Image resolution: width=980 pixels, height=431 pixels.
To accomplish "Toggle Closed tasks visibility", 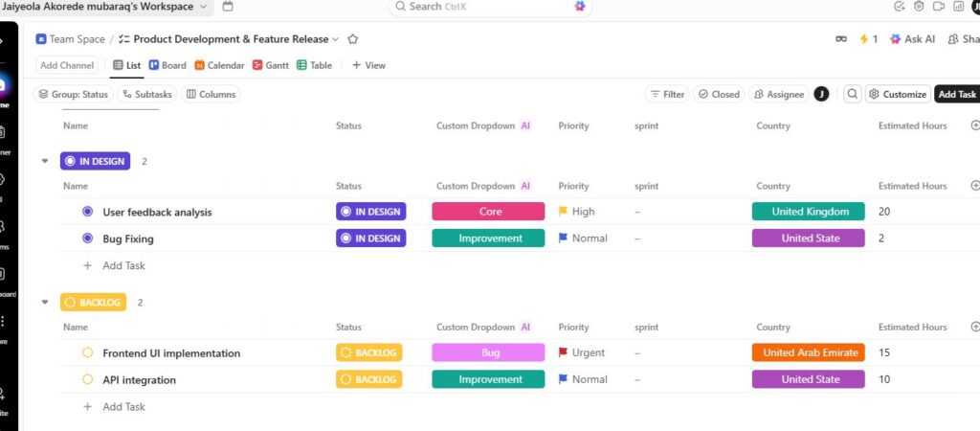I will (x=719, y=94).
